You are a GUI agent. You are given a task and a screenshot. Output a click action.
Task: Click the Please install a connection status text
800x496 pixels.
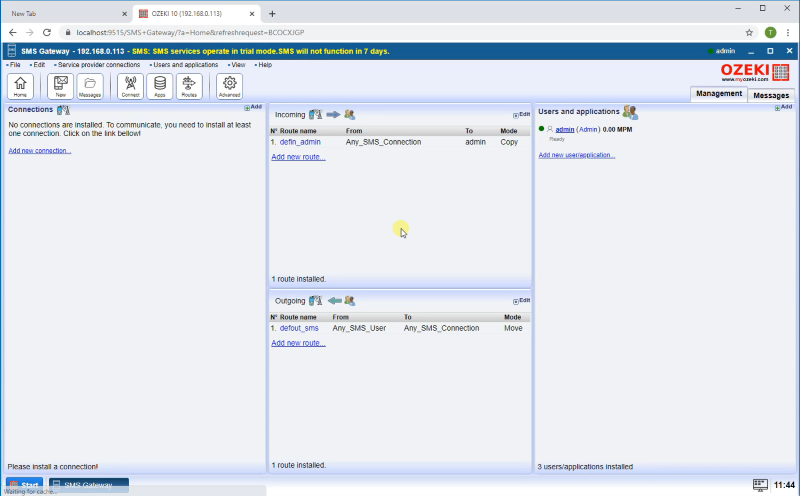pyautogui.click(x=53, y=466)
